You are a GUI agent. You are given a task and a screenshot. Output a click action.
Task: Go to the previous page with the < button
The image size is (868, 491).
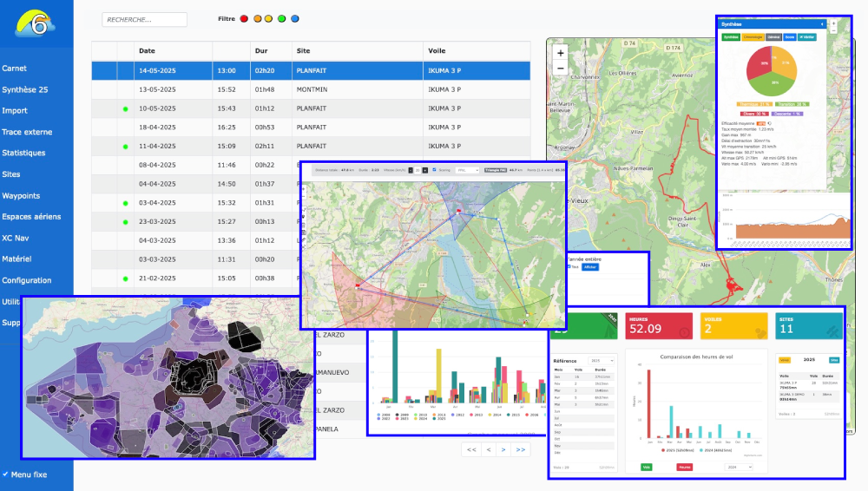(x=488, y=449)
